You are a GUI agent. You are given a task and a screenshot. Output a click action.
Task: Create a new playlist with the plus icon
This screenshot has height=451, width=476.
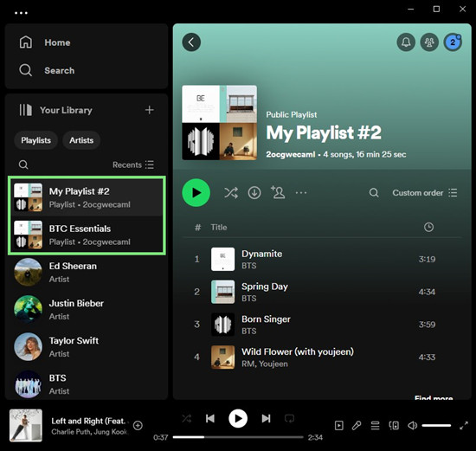[150, 110]
